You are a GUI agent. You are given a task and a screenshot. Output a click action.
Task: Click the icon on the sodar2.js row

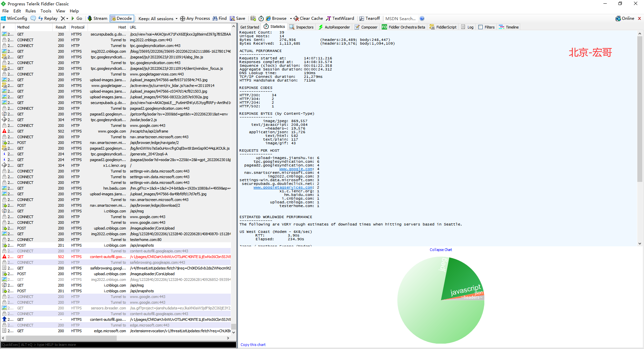coord(4,120)
